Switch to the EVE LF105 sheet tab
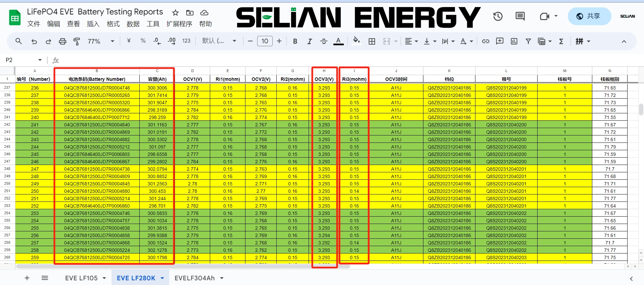644x285 pixels. [x=81, y=278]
